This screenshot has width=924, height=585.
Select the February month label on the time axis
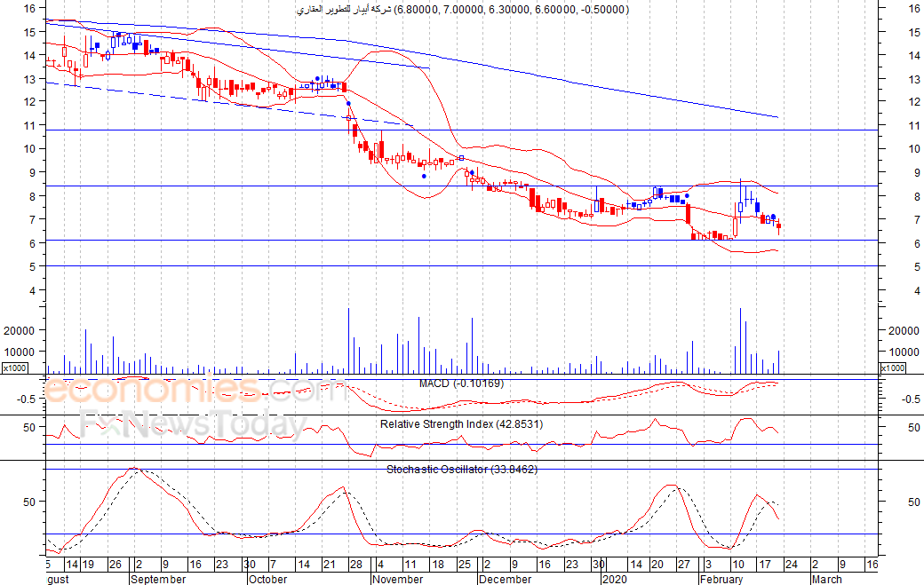point(721,579)
